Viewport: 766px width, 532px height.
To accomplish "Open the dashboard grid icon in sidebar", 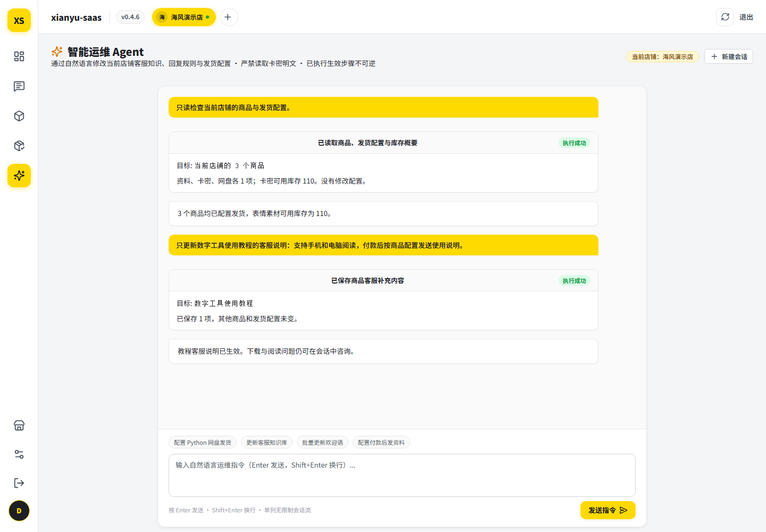I will pos(19,56).
